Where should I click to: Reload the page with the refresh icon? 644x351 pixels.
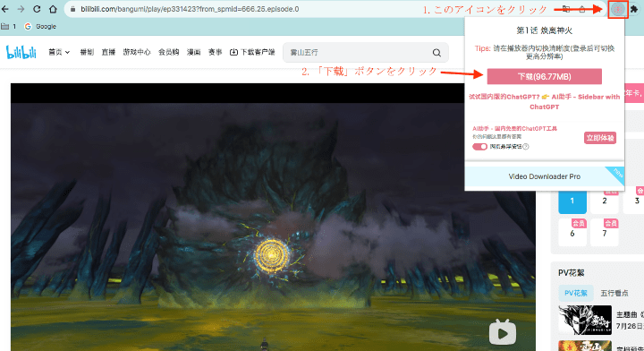point(37,9)
